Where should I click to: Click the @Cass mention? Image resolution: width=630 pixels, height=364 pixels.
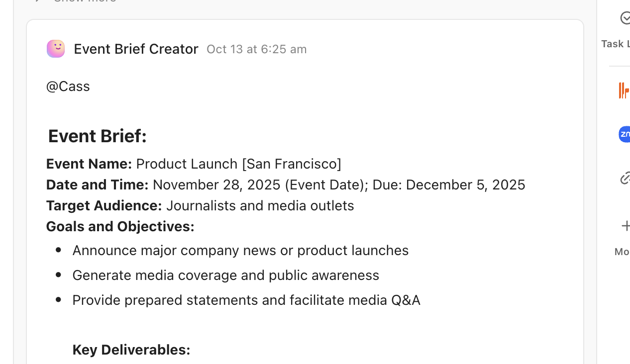[x=68, y=87]
